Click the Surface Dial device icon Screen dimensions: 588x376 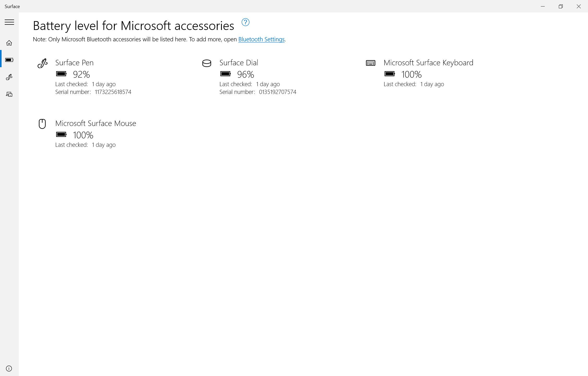207,63
